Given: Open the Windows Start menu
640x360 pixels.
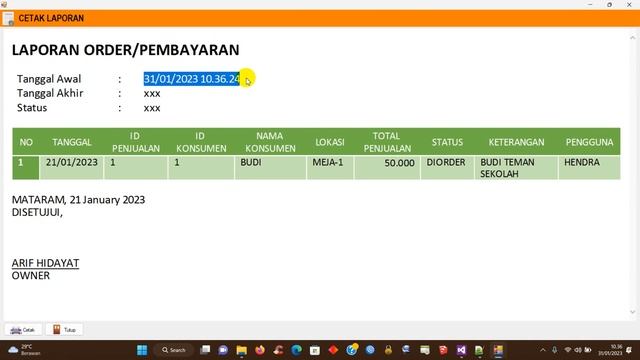Looking at the screenshot, I should tap(142, 350).
